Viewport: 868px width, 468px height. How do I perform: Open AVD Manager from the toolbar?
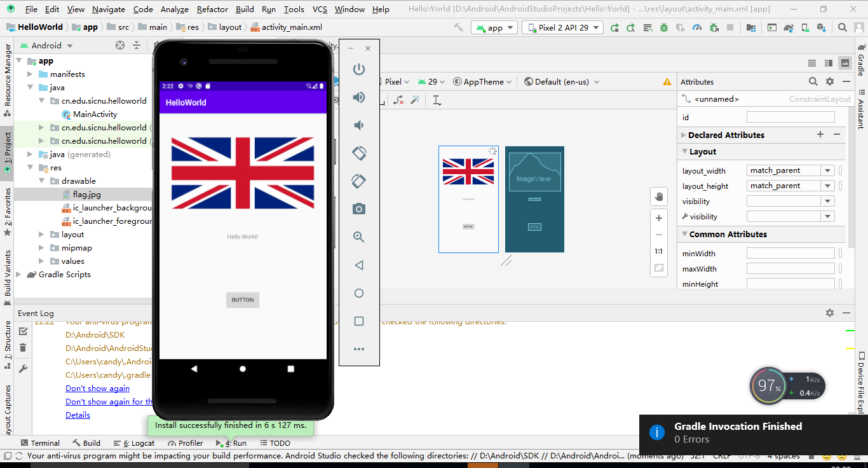point(804,27)
